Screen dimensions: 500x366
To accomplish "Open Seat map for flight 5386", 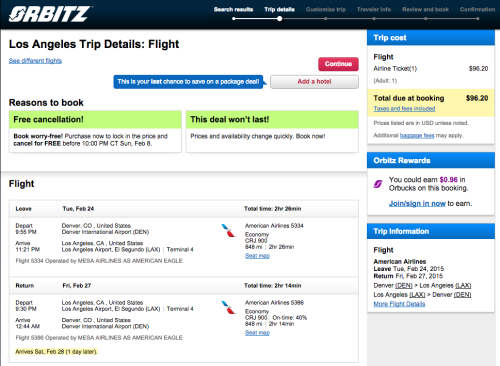I will tap(257, 333).
